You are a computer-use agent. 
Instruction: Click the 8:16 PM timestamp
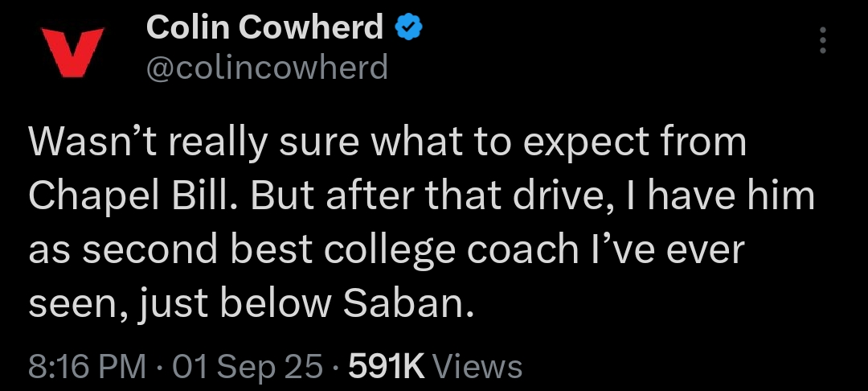[x=88, y=367]
